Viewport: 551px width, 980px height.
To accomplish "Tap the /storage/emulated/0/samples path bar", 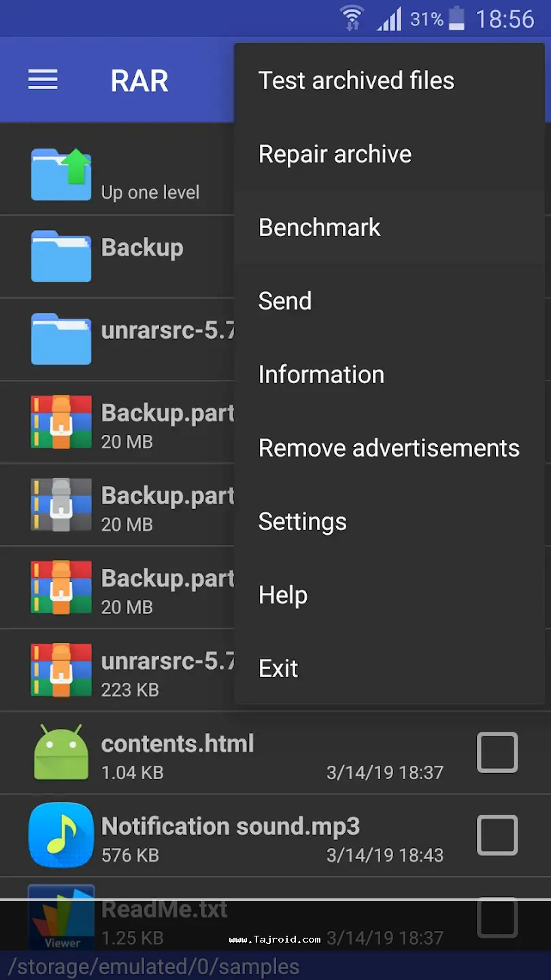I will click(x=154, y=966).
